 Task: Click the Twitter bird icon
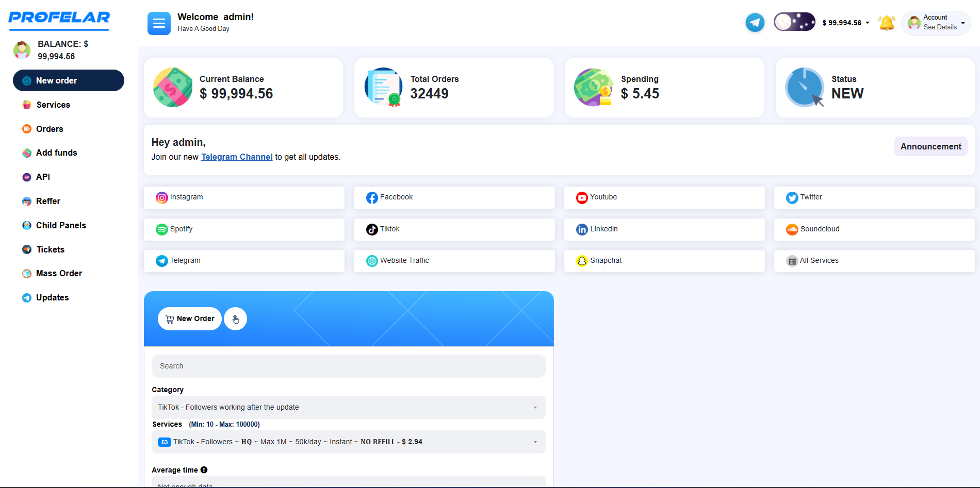click(x=792, y=198)
